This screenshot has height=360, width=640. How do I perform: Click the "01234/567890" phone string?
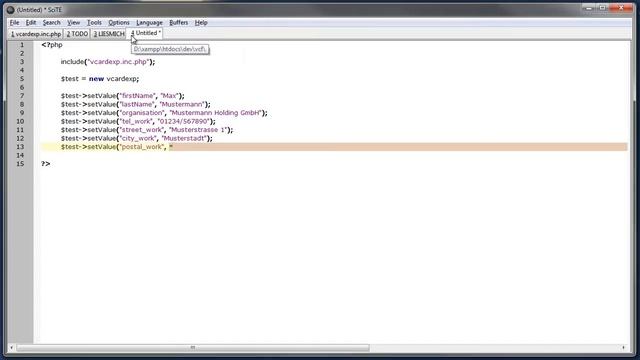tap(184, 121)
